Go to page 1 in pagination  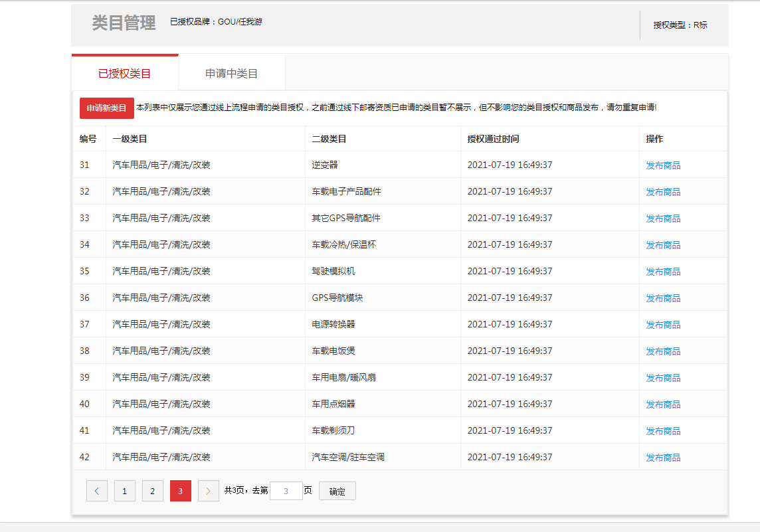[124, 491]
